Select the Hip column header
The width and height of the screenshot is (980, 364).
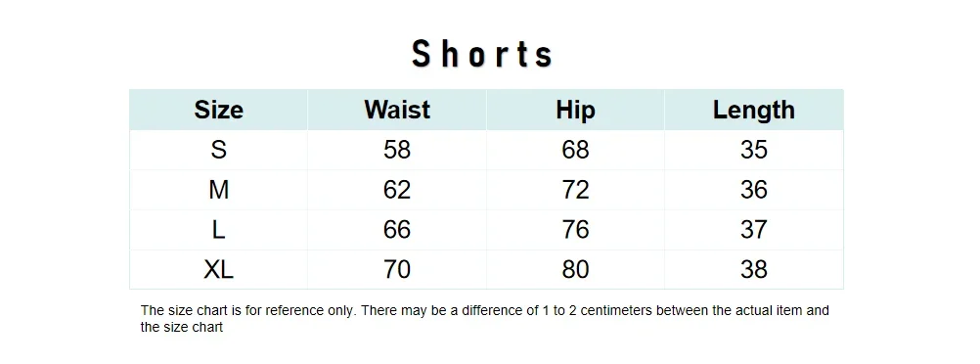[x=575, y=110]
